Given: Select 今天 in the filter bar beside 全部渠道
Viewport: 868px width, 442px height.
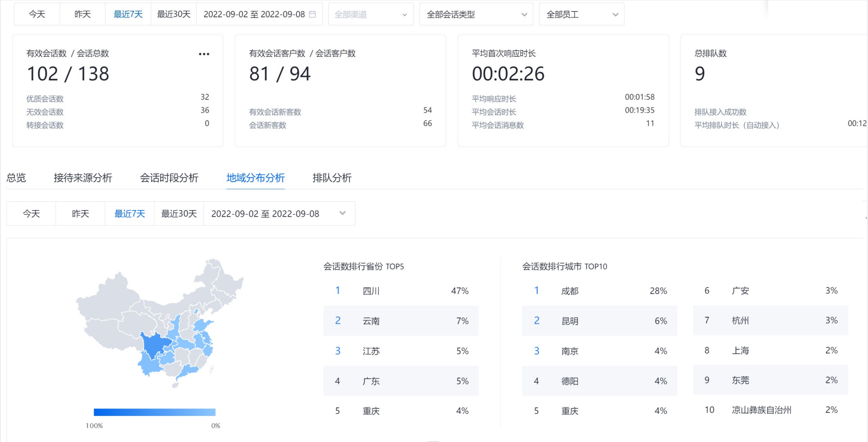Looking at the screenshot, I should [37, 14].
